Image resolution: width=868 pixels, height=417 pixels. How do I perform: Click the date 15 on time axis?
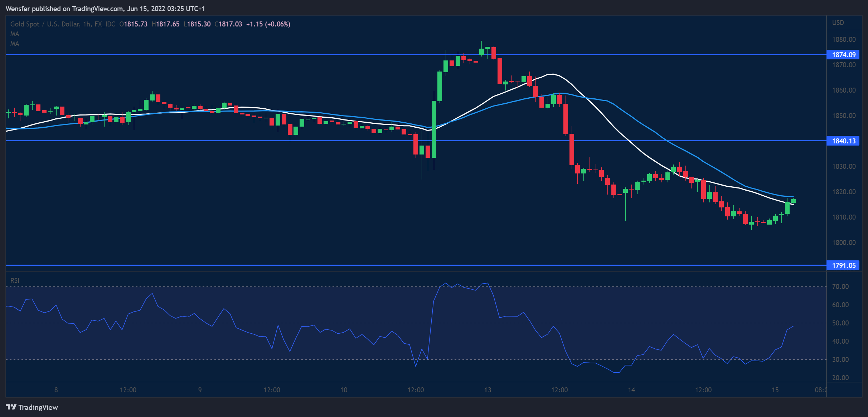(775, 390)
